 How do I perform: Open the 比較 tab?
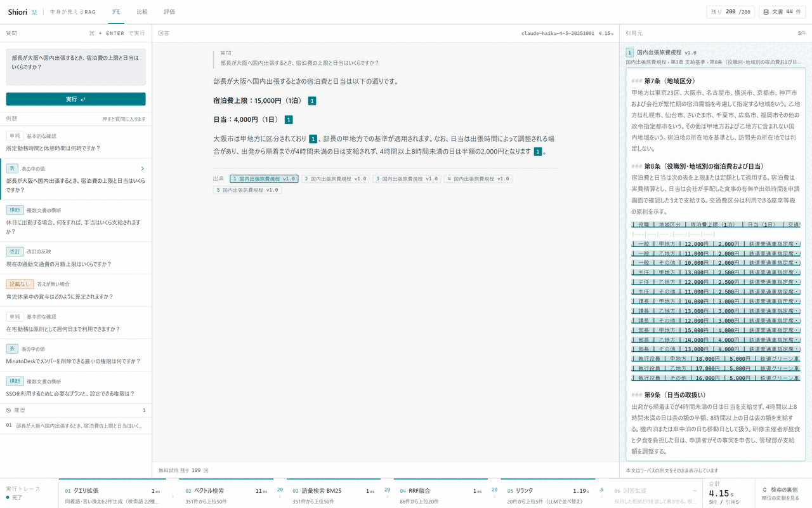point(142,11)
